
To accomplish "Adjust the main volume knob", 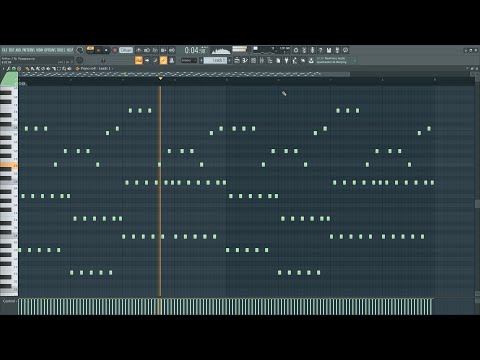I will tap(80, 50).
